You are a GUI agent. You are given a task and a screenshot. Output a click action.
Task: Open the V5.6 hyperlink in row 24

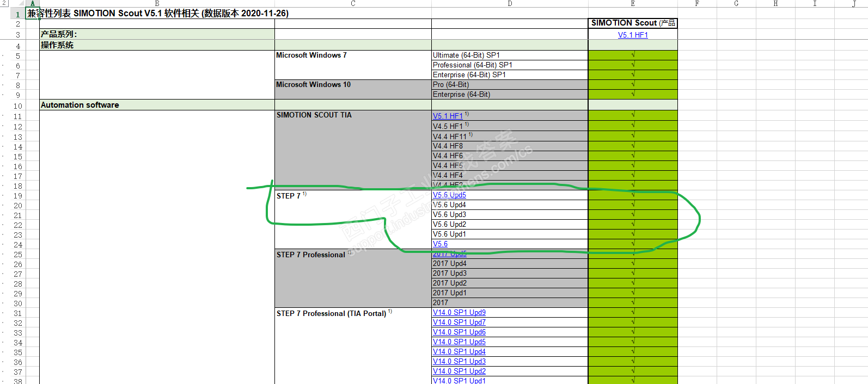point(440,244)
